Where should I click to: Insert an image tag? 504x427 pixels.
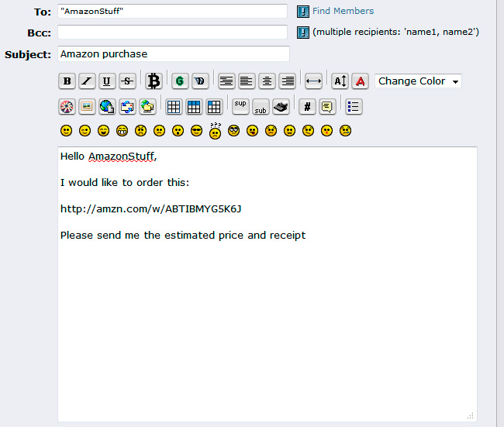[87, 107]
